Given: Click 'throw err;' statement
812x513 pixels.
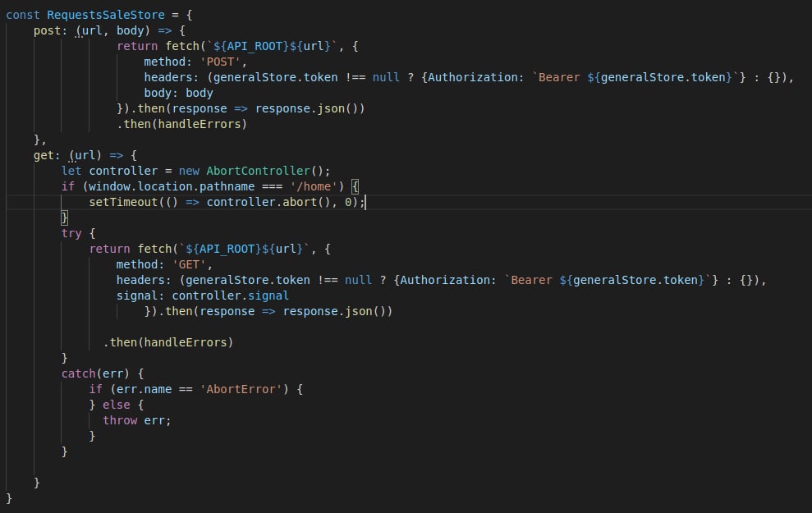Looking at the screenshot, I should tap(137, 420).
